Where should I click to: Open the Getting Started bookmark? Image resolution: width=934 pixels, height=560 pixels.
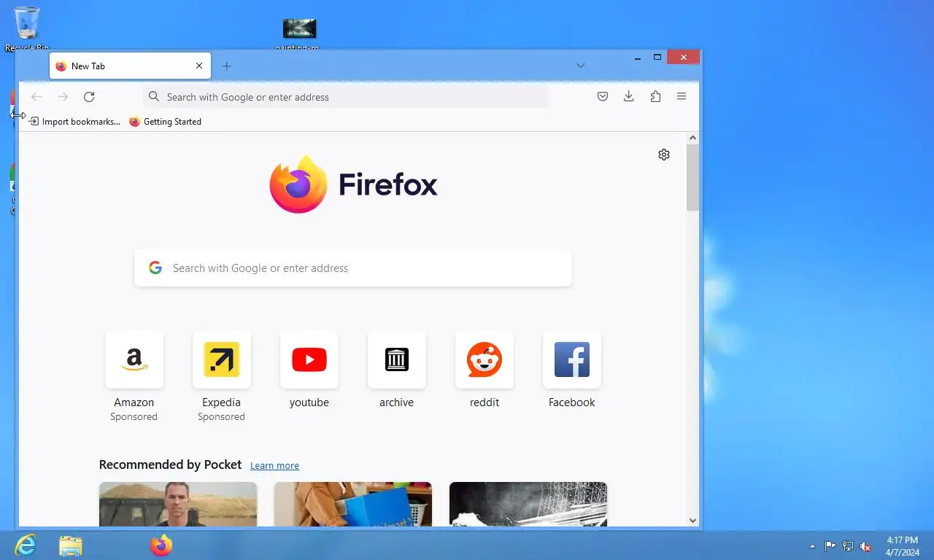click(x=166, y=122)
